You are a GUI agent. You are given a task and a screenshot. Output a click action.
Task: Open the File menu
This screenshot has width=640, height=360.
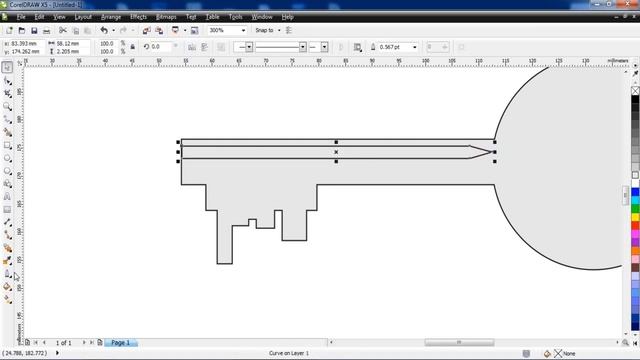pos(21,17)
